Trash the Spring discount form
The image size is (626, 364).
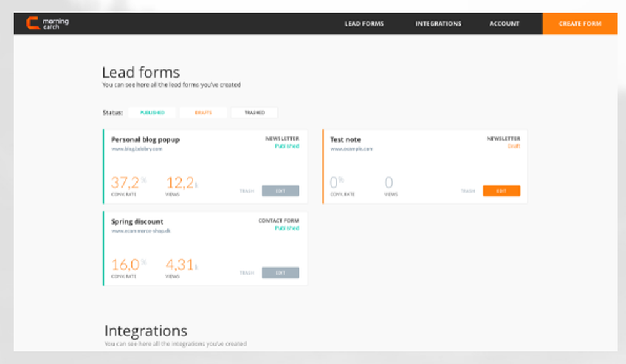tap(247, 273)
